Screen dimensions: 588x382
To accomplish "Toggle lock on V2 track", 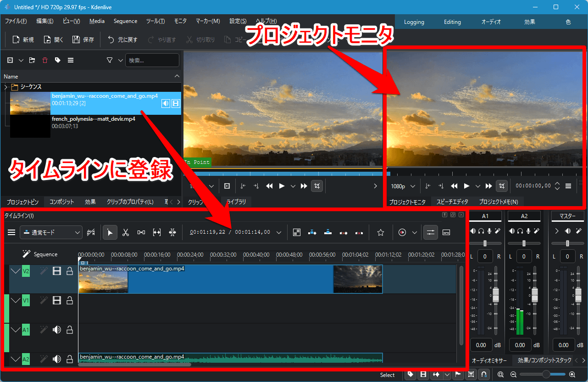I will coord(70,271).
